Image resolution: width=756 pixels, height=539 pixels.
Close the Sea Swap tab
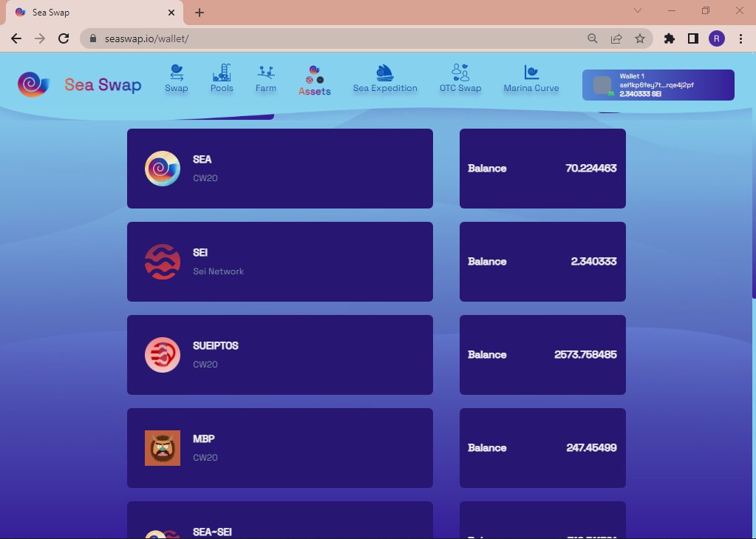[171, 13]
